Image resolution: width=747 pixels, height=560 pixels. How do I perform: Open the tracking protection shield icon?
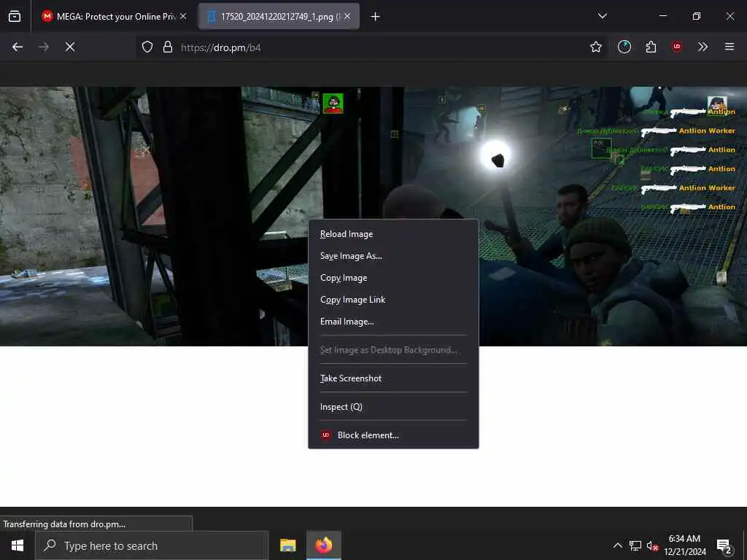click(x=147, y=47)
